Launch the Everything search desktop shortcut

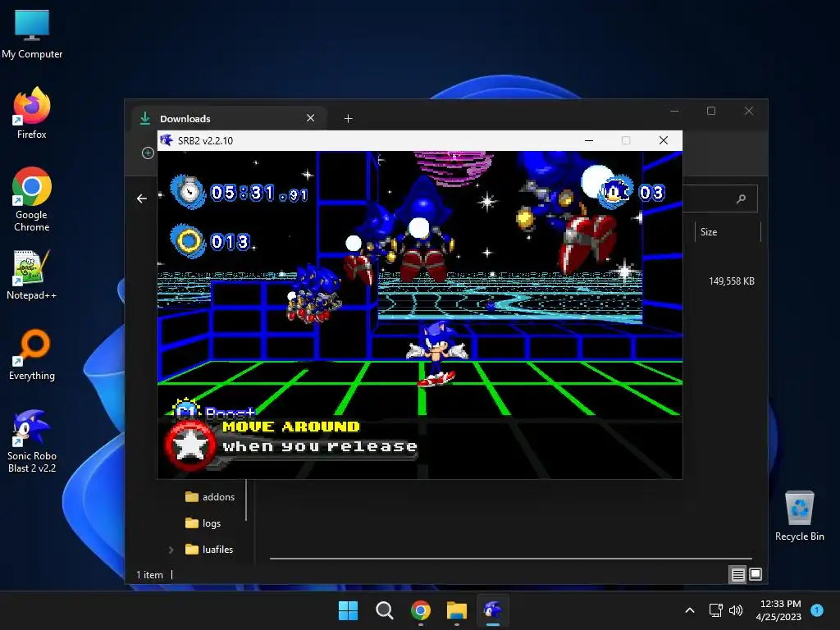pyautogui.click(x=32, y=354)
